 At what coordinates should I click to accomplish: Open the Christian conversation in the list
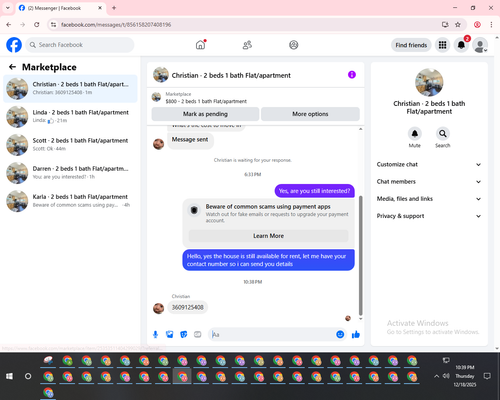click(70, 89)
